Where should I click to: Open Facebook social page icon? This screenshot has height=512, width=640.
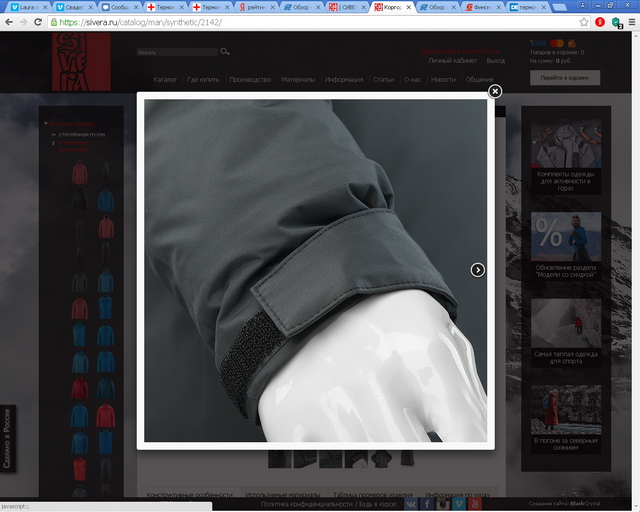pos(427,504)
